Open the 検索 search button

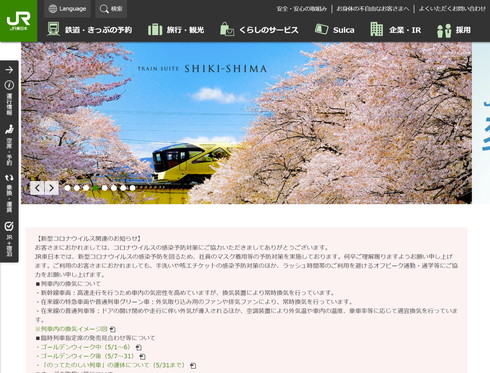(x=111, y=9)
